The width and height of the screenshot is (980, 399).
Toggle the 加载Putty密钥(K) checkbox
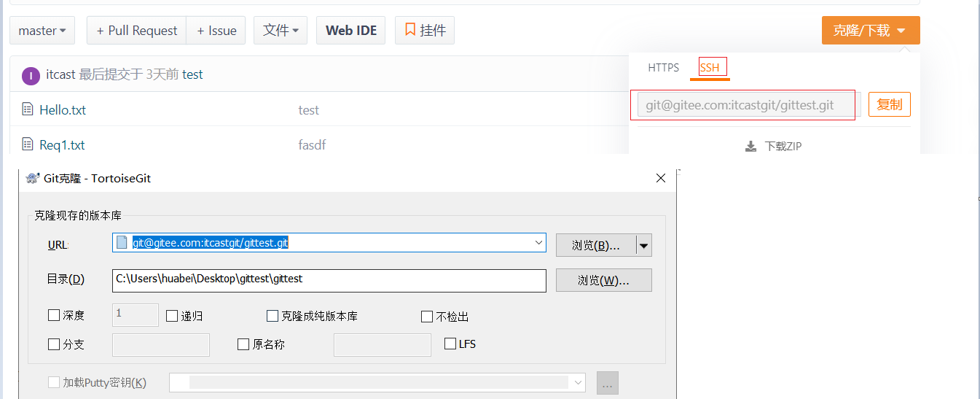(x=53, y=382)
